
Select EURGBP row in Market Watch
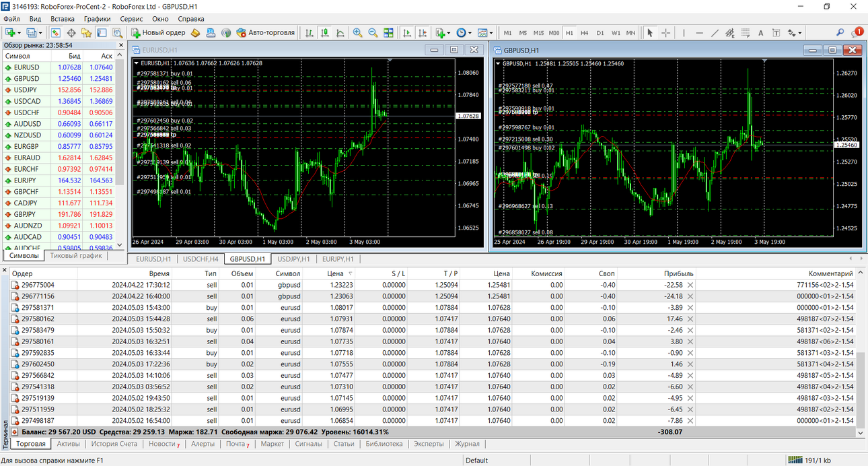59,146
